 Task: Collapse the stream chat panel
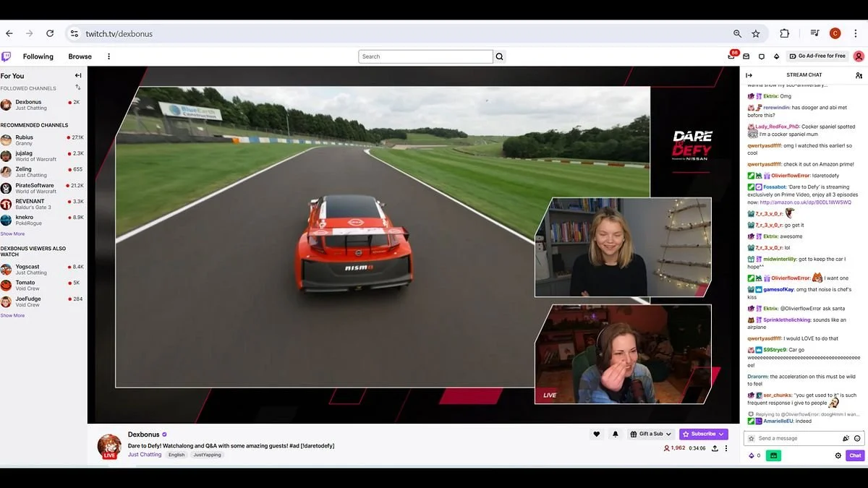click(749, 75)
